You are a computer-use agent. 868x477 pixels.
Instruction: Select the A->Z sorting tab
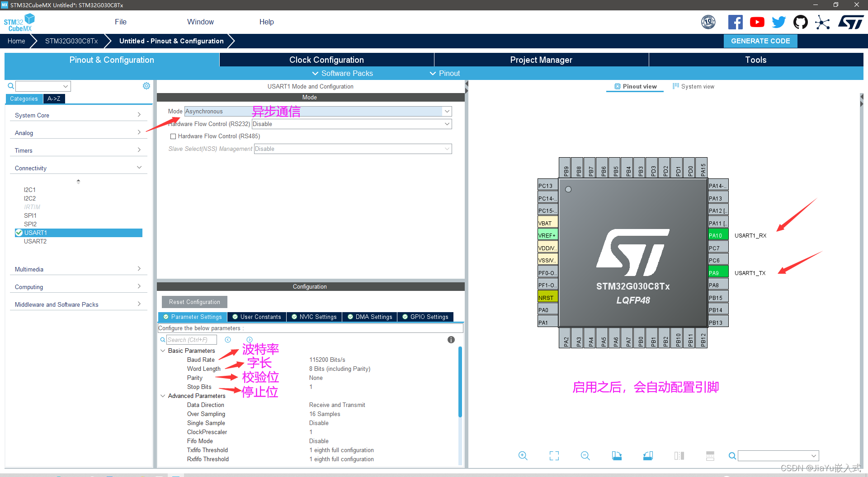click(54, 98)
